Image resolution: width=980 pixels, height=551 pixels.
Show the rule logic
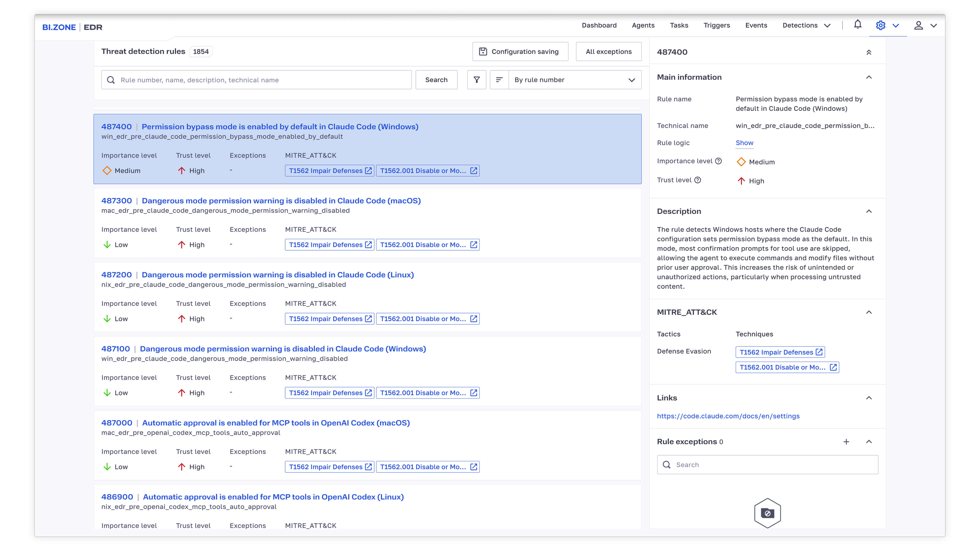pos(744,143)
